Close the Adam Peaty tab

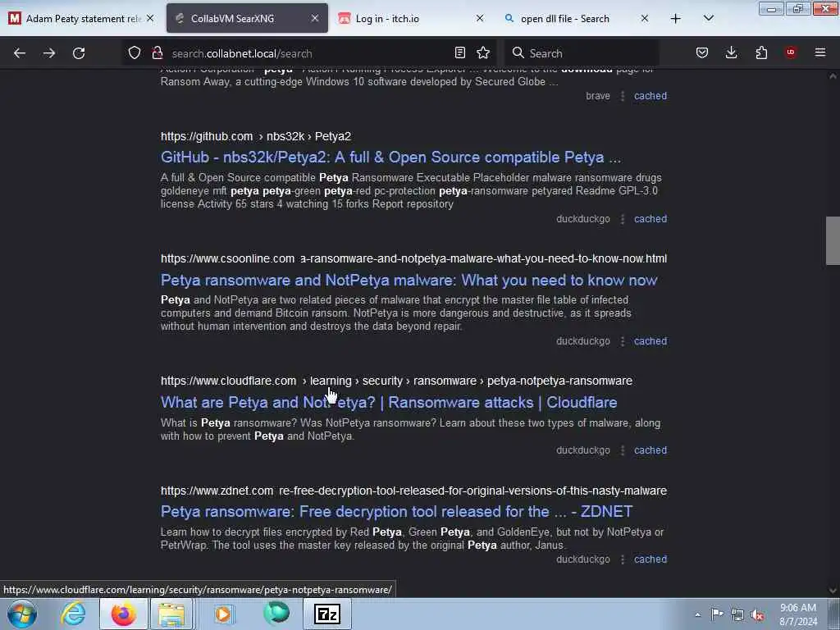point(150,18)
